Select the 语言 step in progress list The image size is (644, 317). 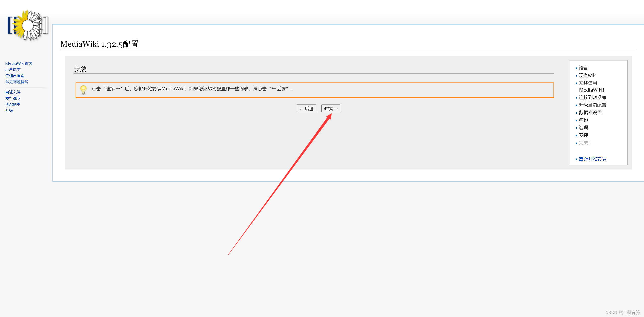tap(583, 68)
